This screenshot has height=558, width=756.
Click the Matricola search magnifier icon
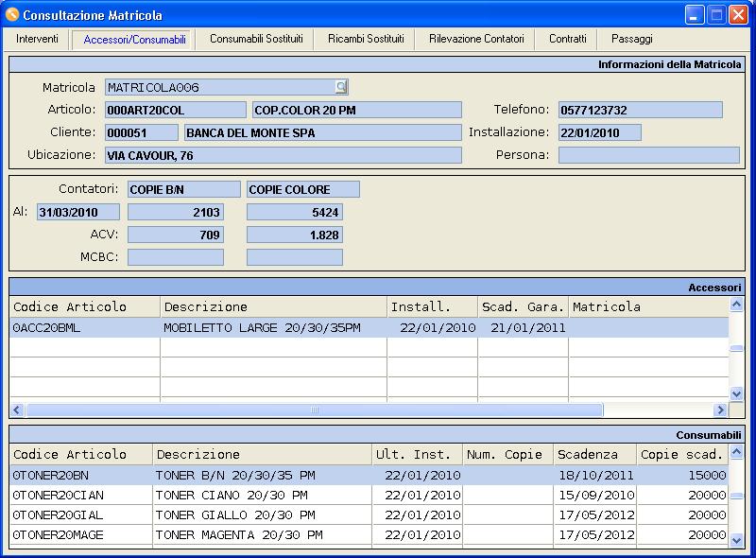(341, 87)
